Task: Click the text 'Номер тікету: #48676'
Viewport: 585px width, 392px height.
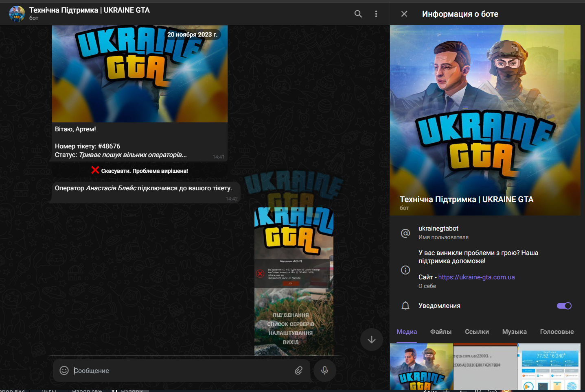Action: coord(88,146)
